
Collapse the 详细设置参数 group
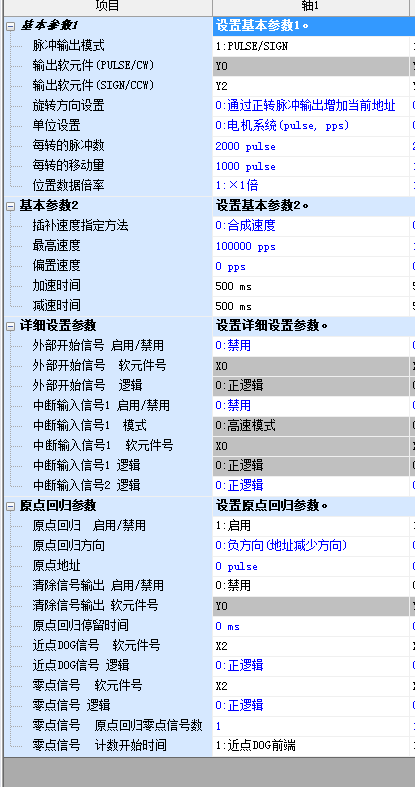pos(11,326)
